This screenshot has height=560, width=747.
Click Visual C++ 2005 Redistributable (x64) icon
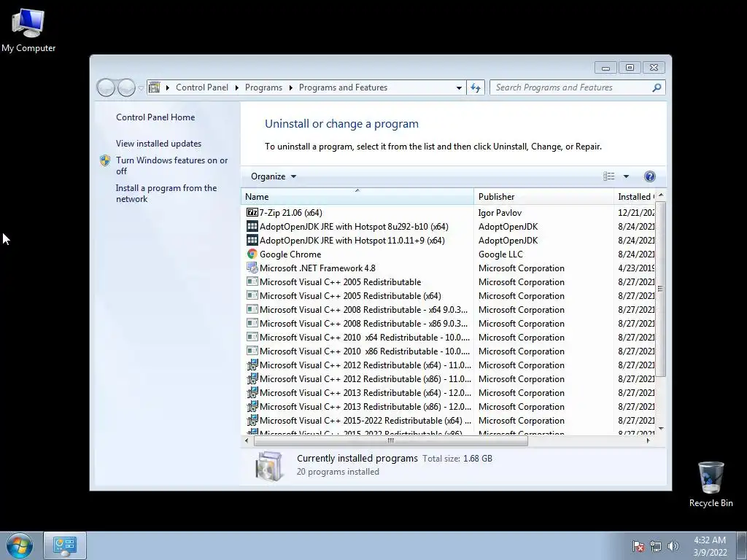[x=252, y=295]
